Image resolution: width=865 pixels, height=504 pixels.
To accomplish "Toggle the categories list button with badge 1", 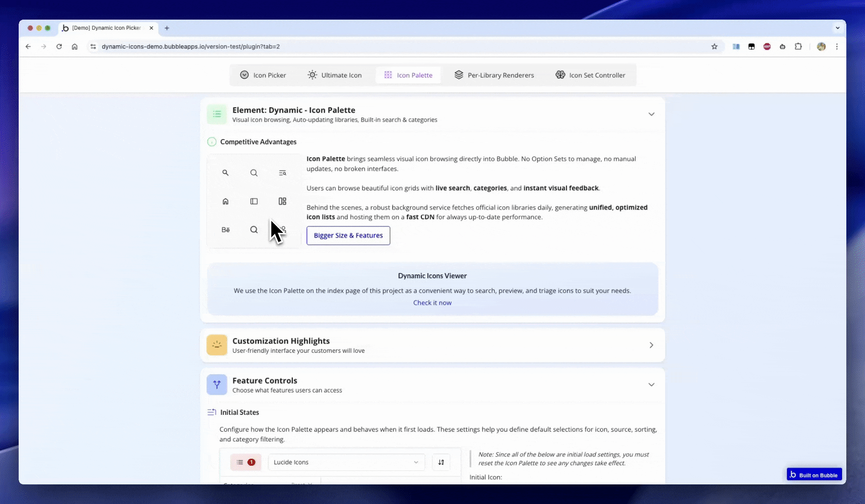I will click(x=246, y=462).
